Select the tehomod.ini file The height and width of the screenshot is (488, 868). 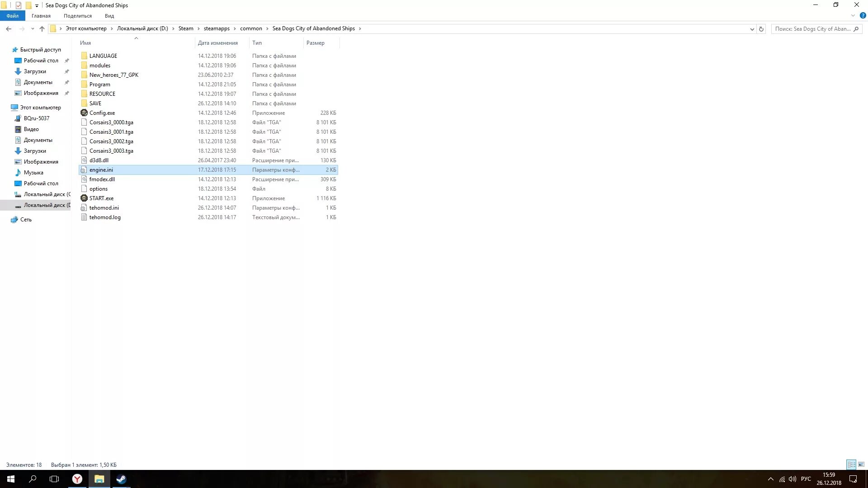tap(104, 208)
